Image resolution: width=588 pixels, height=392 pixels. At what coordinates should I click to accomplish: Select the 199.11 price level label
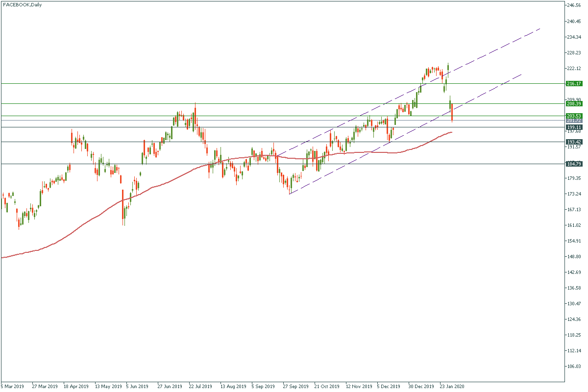[x=573, y=127]
